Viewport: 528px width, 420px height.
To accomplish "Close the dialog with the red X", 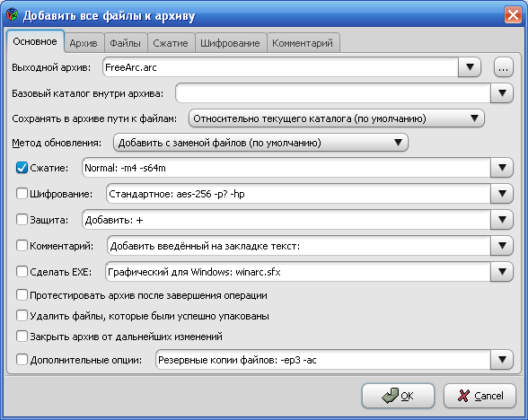I will coord(513,15).
